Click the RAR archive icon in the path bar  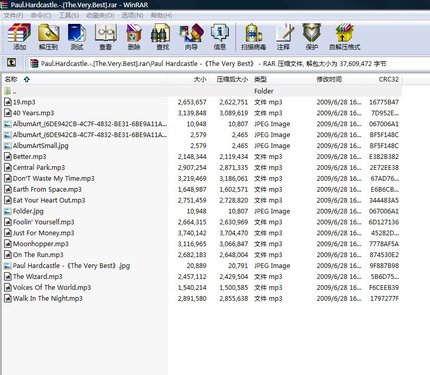(34, 63)
